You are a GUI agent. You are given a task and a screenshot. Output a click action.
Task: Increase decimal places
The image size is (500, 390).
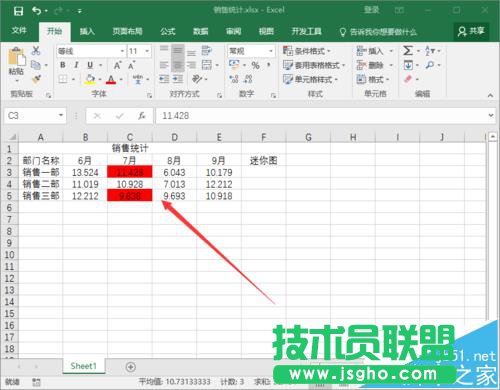pyautogui.click(x=234, y=79)
